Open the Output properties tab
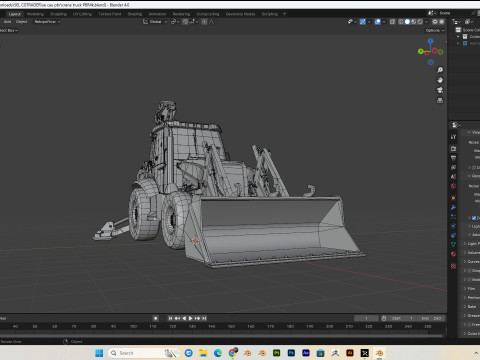 tap(453, 158)
